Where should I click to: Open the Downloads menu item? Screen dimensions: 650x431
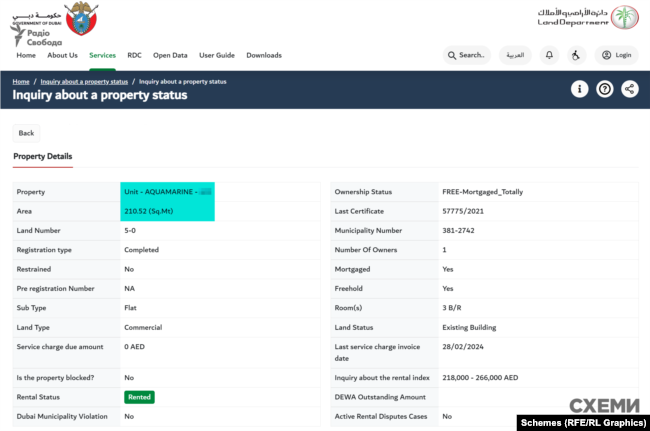264,55
